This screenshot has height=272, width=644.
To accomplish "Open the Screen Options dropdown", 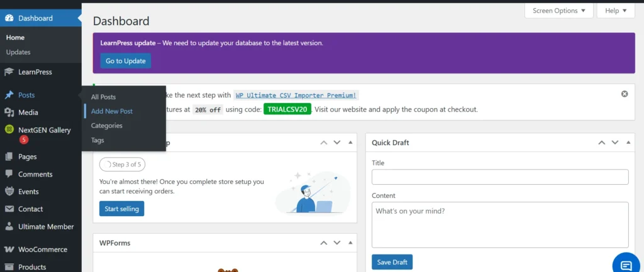I will [558, 11].
